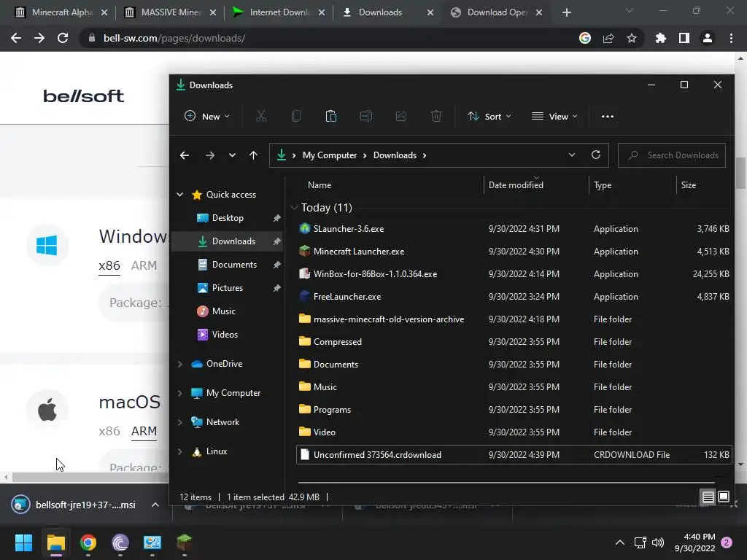
Task: Open Chrome profile avatar
Action: pyautogui.click(x=708, y=38)
